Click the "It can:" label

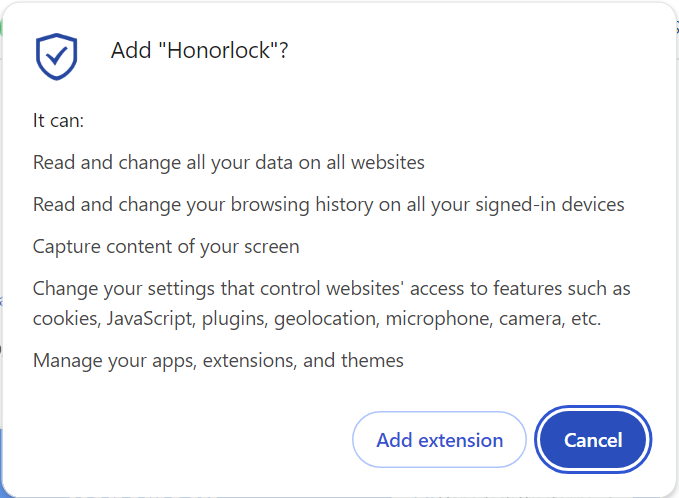(x=58, y=120)
